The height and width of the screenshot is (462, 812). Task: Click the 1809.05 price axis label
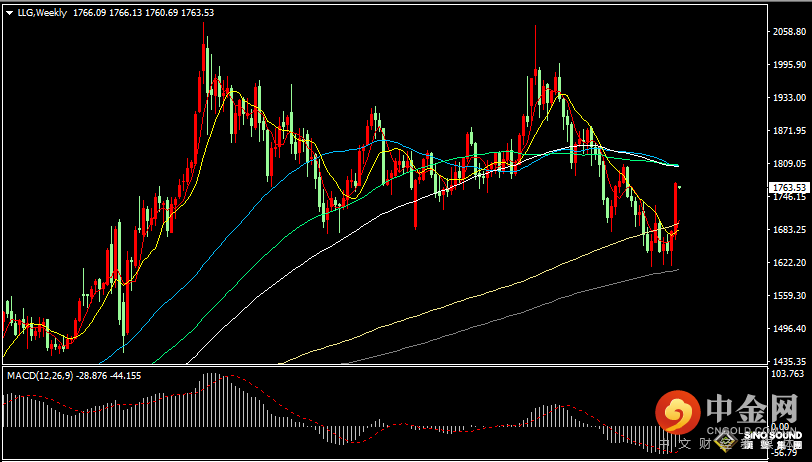pos(789,164)
